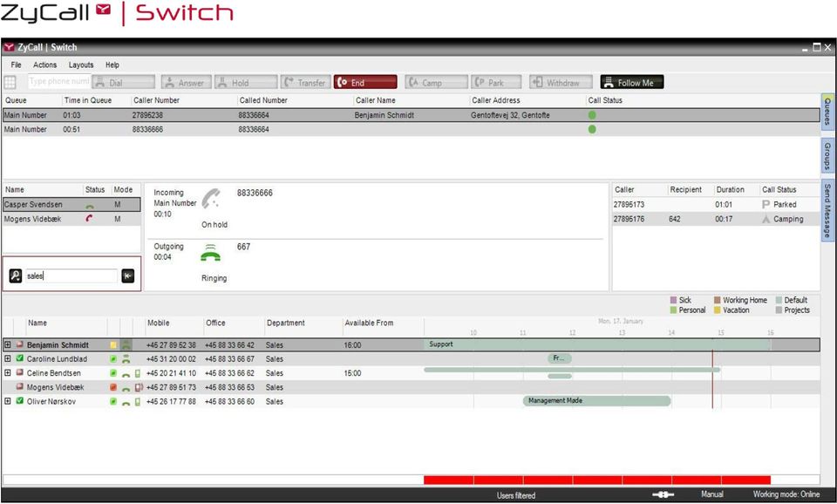
Task: Click Oliver Nørskov's mobile phone icon
Action: coord(138,401)
